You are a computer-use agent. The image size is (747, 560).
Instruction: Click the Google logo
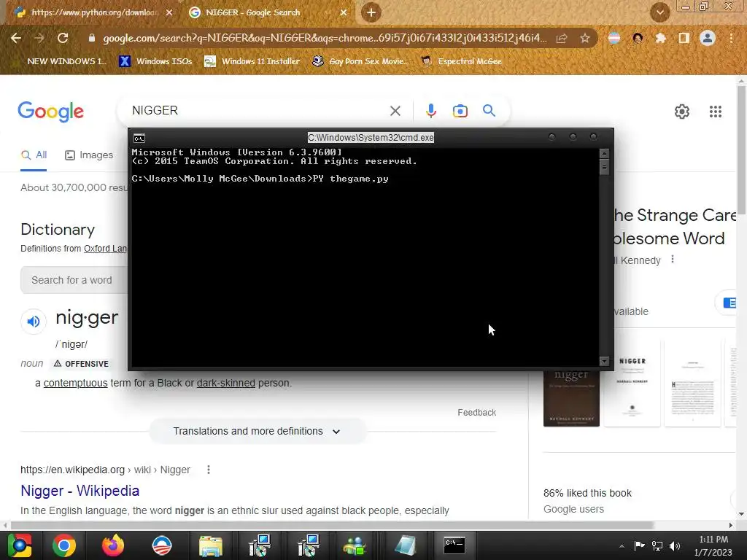(50, 112)
